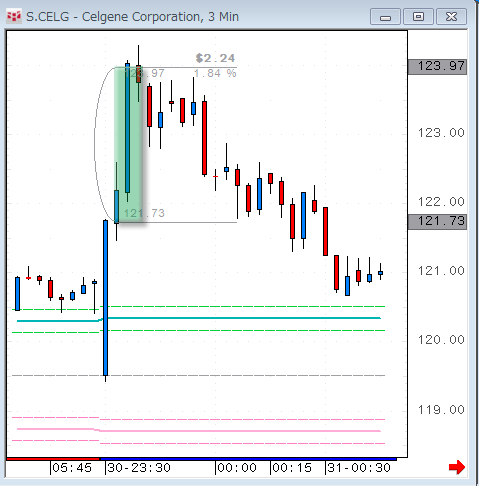Click the chart window app icon

point(14,16)
